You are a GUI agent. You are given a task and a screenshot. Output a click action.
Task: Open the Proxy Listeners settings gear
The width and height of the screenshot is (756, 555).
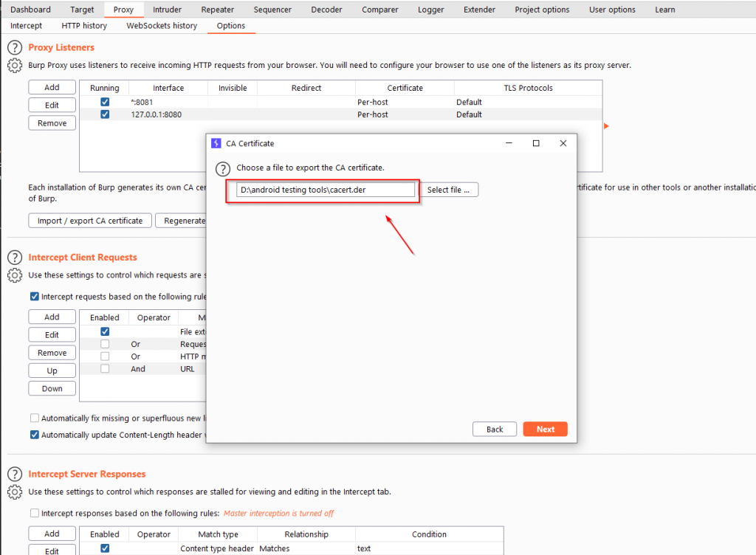(15, 65)
